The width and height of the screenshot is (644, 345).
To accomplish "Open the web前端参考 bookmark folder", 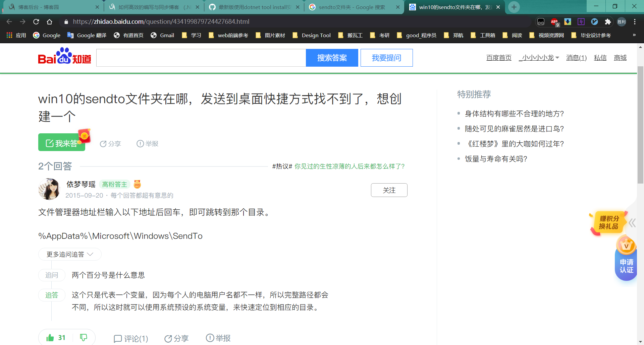I will [x=228, y=35].
